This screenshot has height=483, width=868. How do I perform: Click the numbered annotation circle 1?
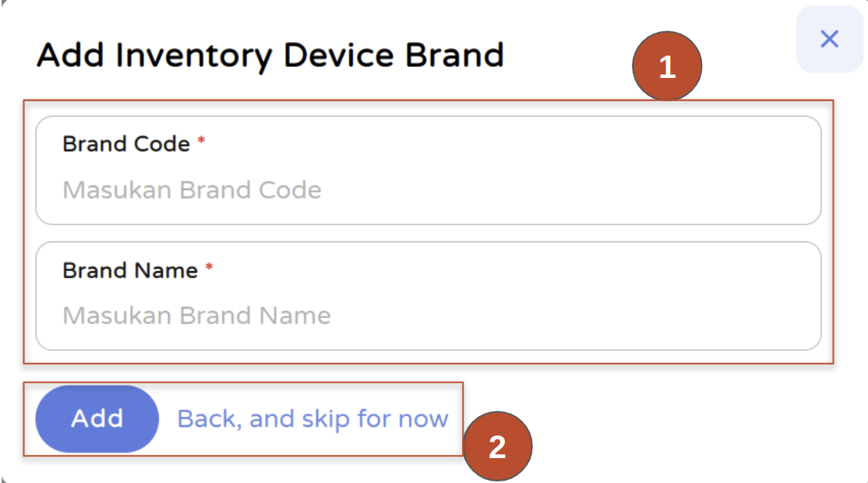(x=667, y=66)
